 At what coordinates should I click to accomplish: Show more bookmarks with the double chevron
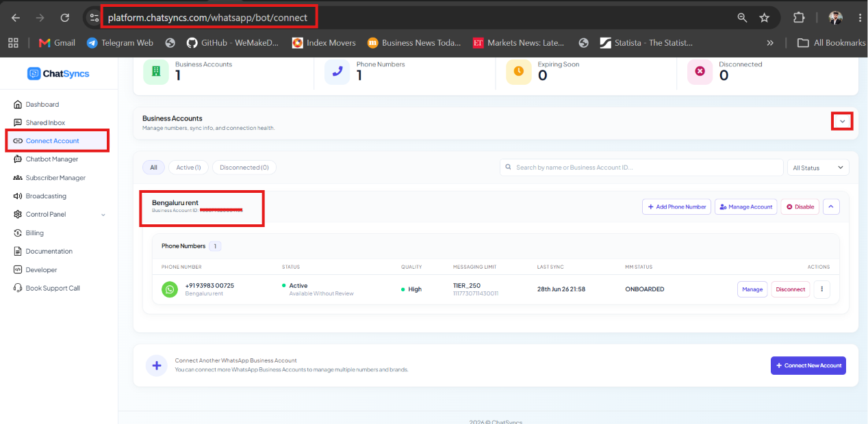(x=770, y=42)
